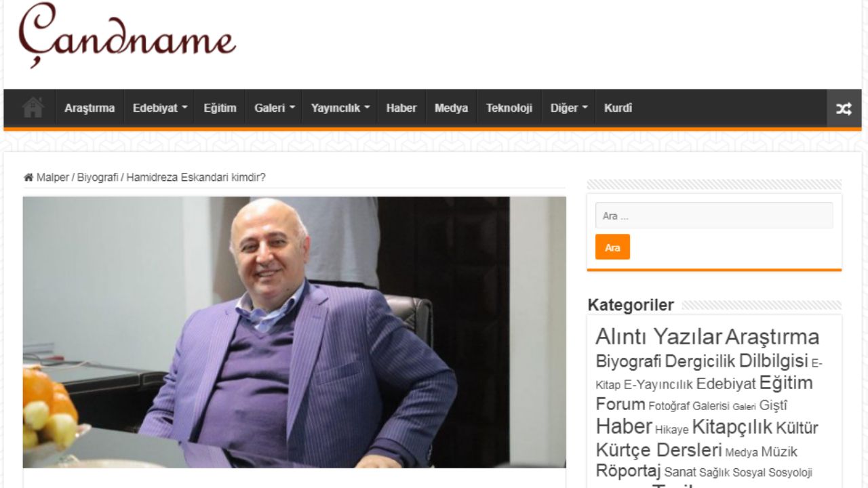
Task: Open the Biyografi breadcrumb link
Action: click(98, 178)
